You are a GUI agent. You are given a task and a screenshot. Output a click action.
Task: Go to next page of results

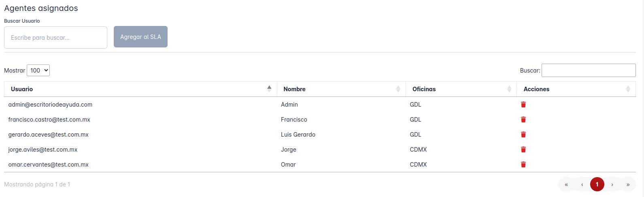(x=612, y=184)
